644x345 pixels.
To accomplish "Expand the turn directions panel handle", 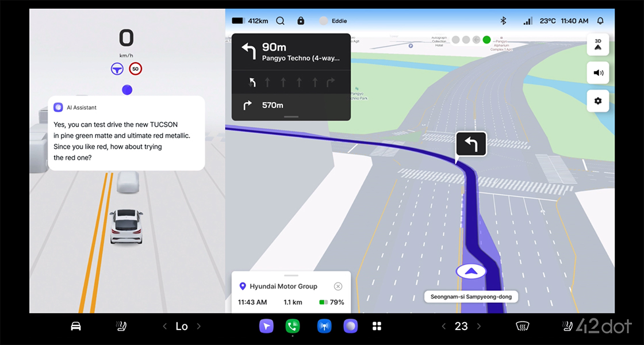I will pos(291,117).
